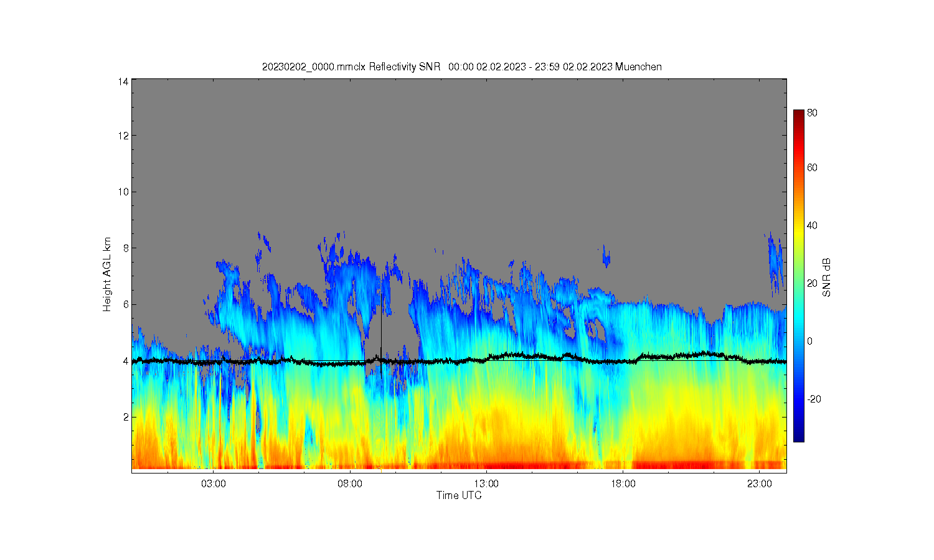The width and height of the screenshot is (934, 560).
Task: Click the SNR colorbar gradient strip
Action: point(798,276)
